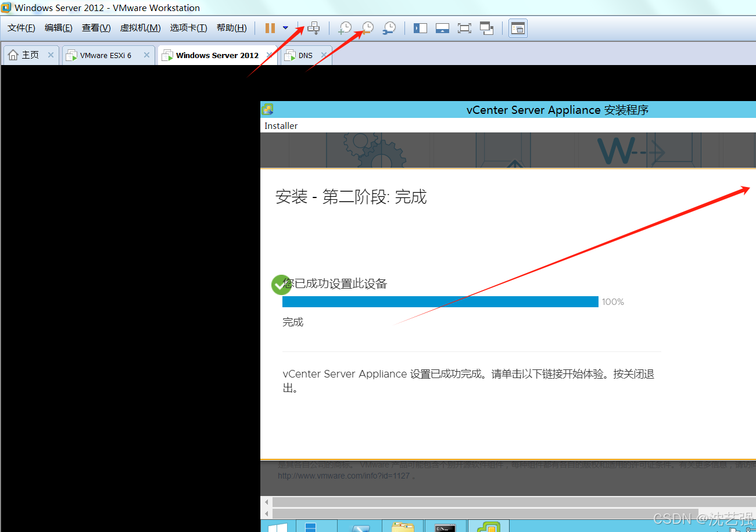
Task: Click the VM icon on DNS tab
Action: pyautogui.click(x=290, y=55)
